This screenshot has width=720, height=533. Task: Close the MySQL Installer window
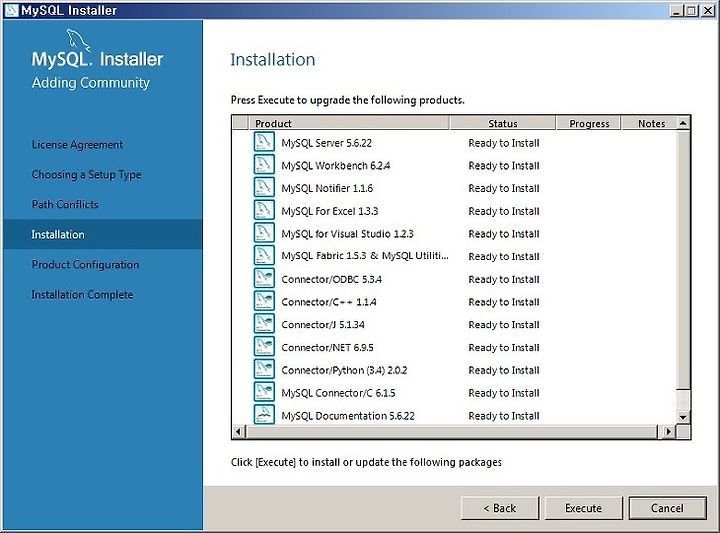(x=708, y=11)
